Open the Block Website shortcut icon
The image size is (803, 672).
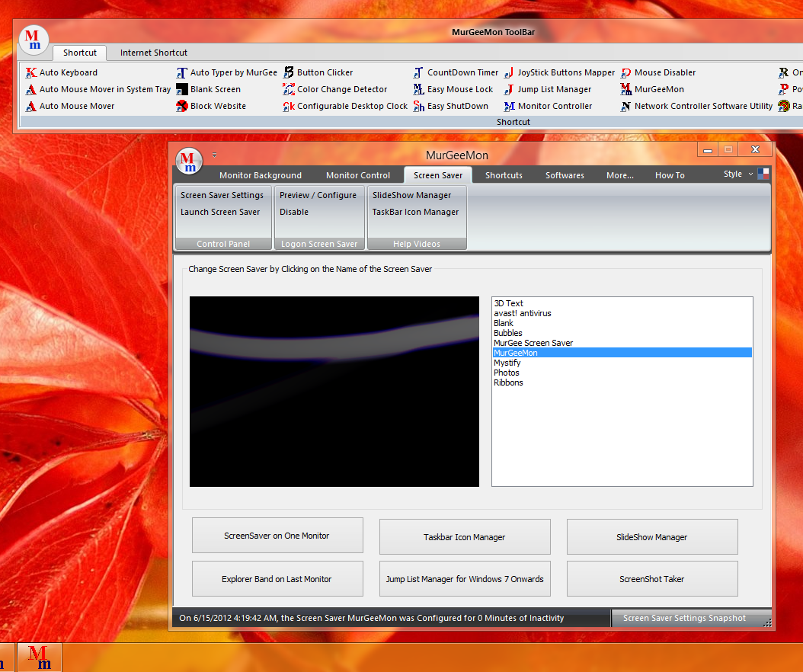pos(182,106)
